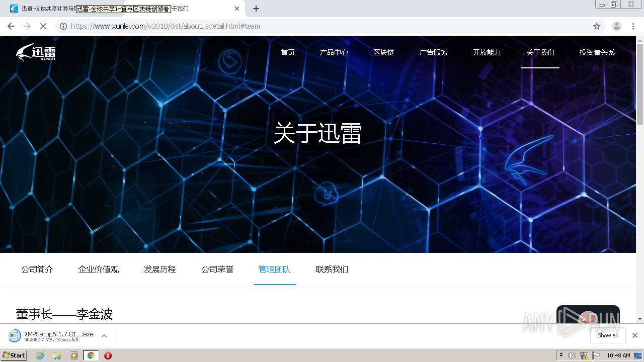This screenshot has width=644, height=362.
Task: Click the XMPSetup download file icon
Action: (15, 336)
